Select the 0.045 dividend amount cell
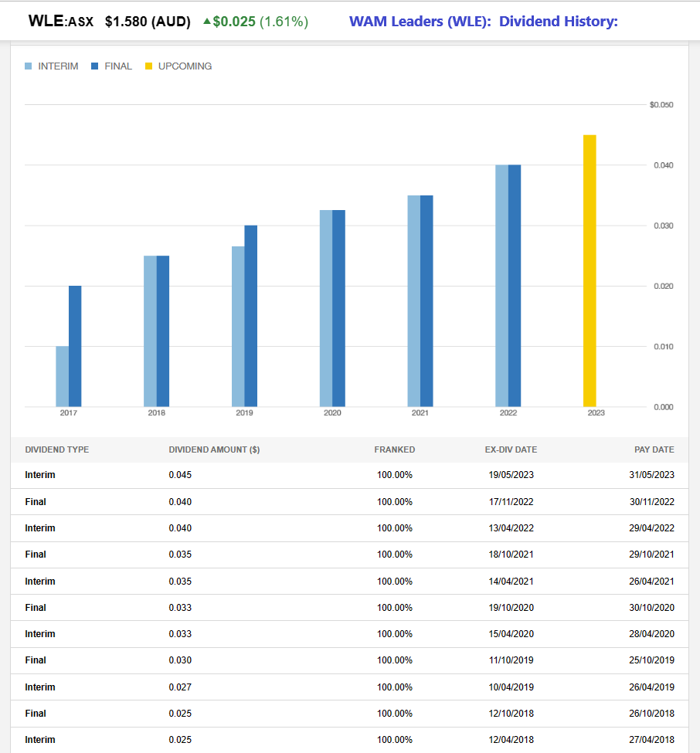700x753 pixels. click(x=180, y=475)
